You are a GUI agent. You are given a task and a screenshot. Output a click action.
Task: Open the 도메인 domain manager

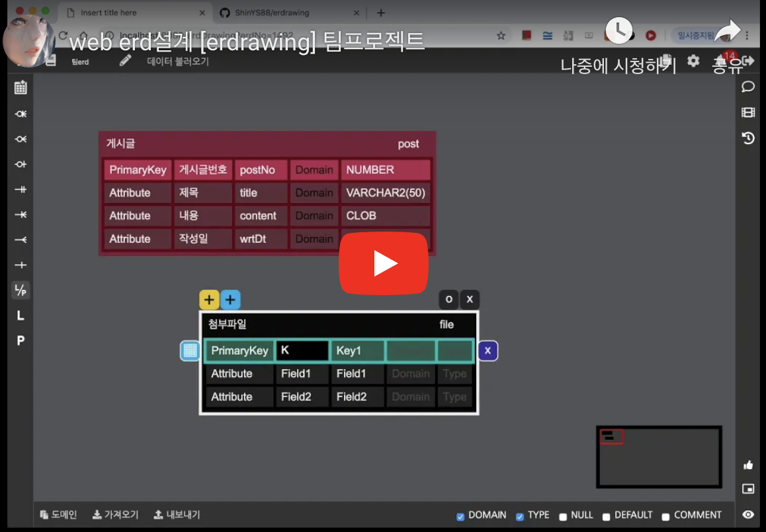pyautogui.click(x=58, y=514)
